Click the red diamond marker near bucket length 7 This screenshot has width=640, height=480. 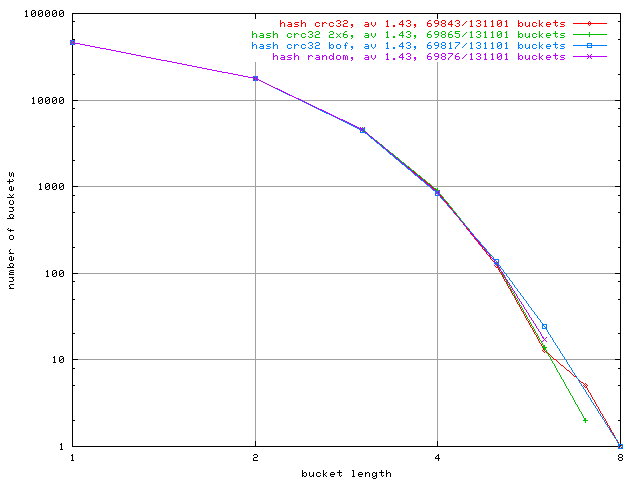[x=585, y=386]
